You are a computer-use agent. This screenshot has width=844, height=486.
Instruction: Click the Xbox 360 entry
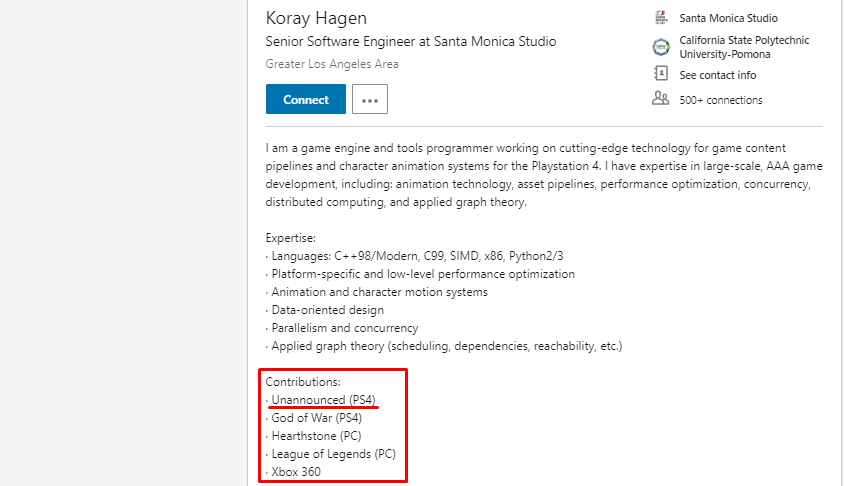point(293,472)
